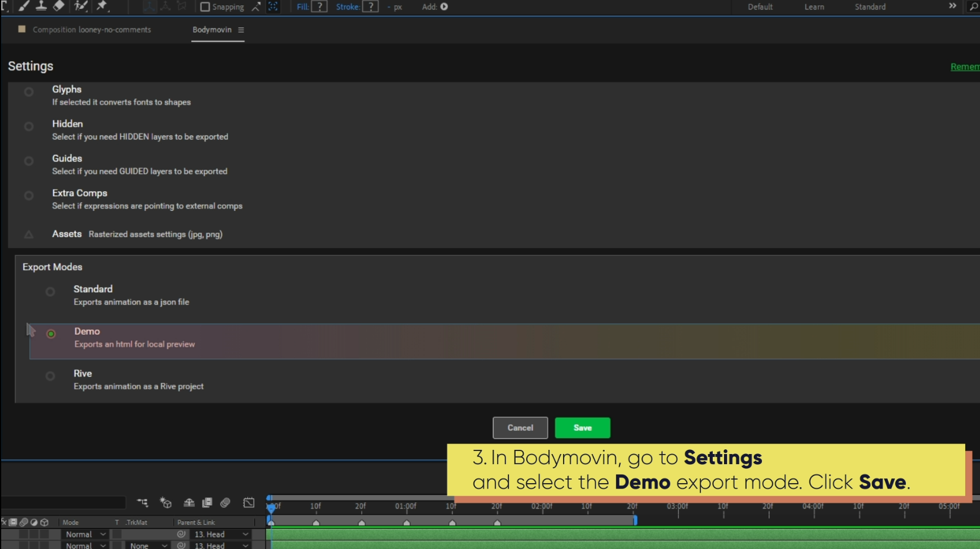This screenshot has width=980, height=549.
Task: Open the composition mini-flowchart icon
Action: pyautogui.click(x=143, y=503)
